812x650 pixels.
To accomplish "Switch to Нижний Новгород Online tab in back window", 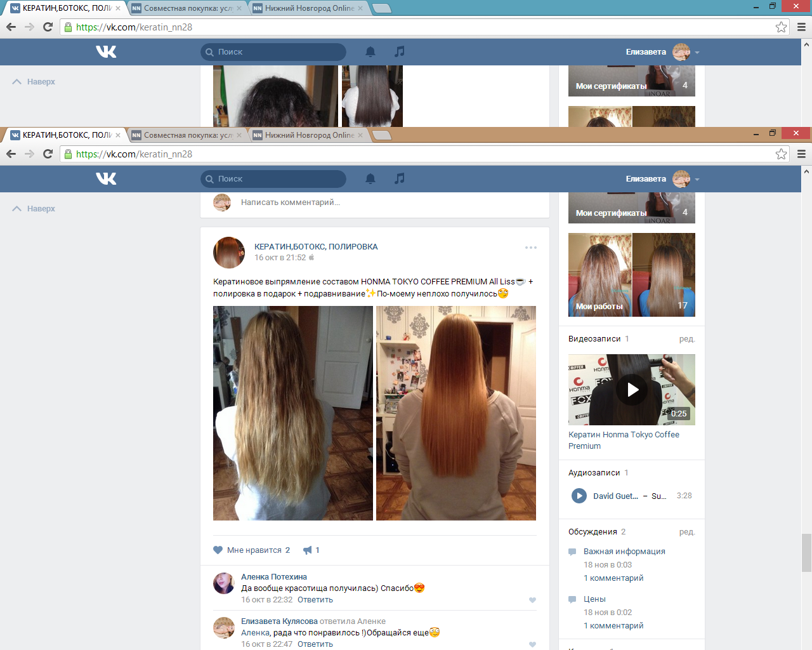I will tap(308, 8).
